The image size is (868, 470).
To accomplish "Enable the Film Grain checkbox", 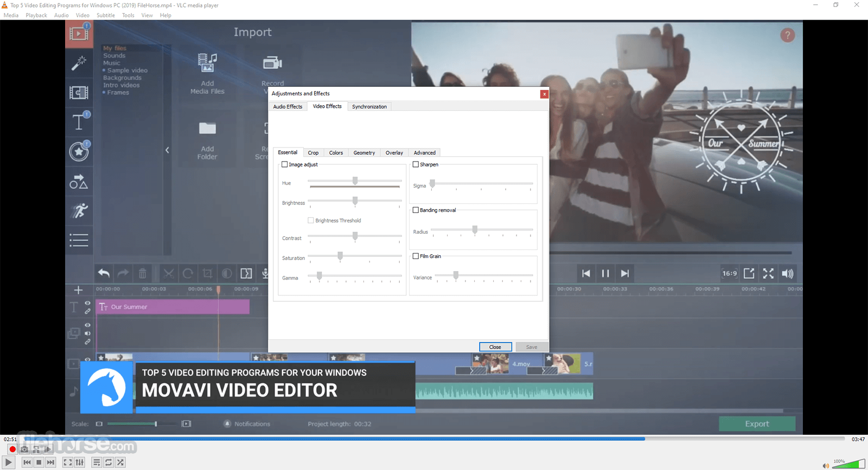I will [416, 256].
